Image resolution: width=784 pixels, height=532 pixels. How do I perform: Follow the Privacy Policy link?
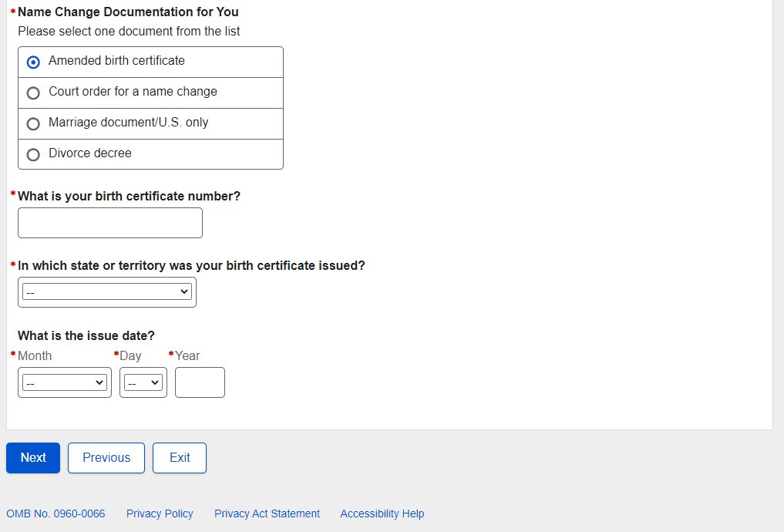pos(160,513)
